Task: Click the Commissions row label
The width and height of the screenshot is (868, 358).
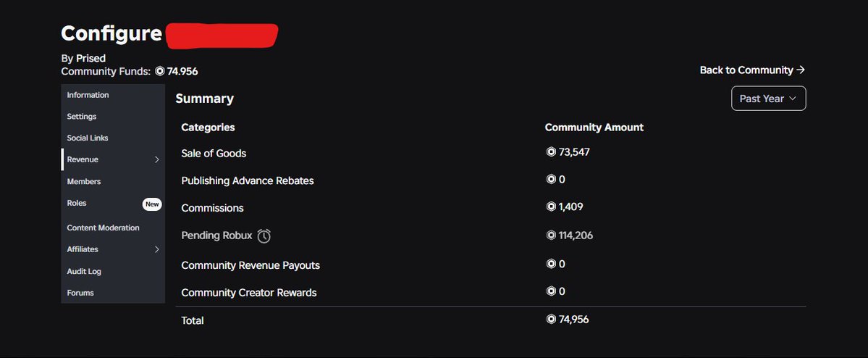Action: (x=213, y=208)
